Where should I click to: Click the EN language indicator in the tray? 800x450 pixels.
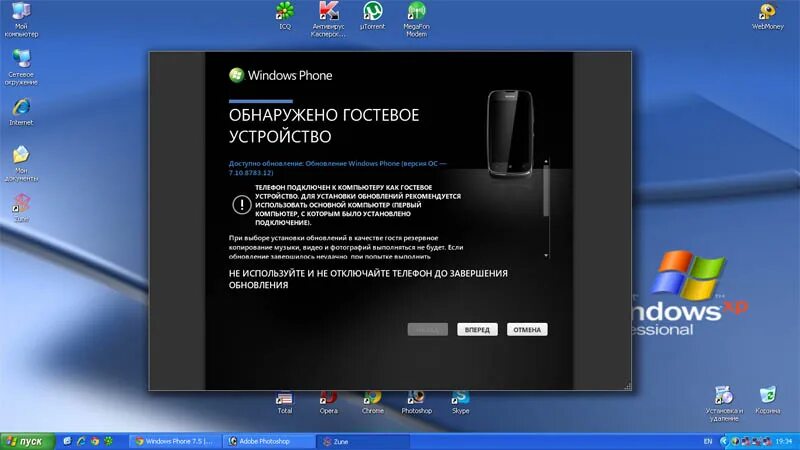[708, 441]
